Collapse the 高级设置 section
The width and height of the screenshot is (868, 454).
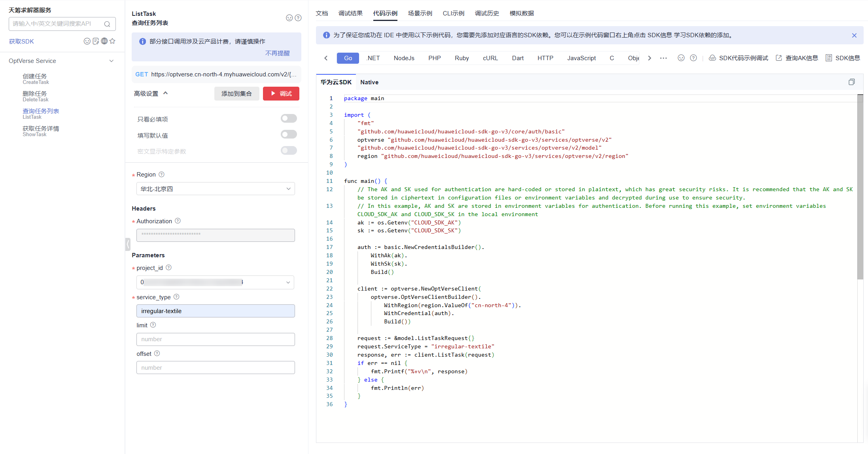point(166,93)
